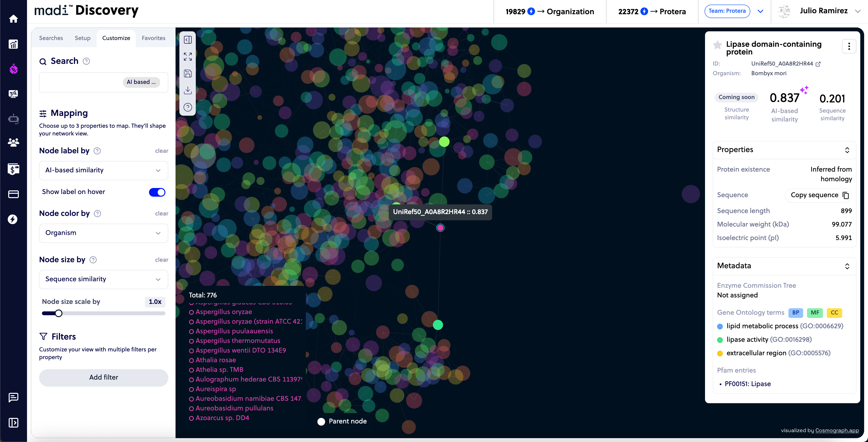Open the analytics chart sidebar icon

pos(14,44)
